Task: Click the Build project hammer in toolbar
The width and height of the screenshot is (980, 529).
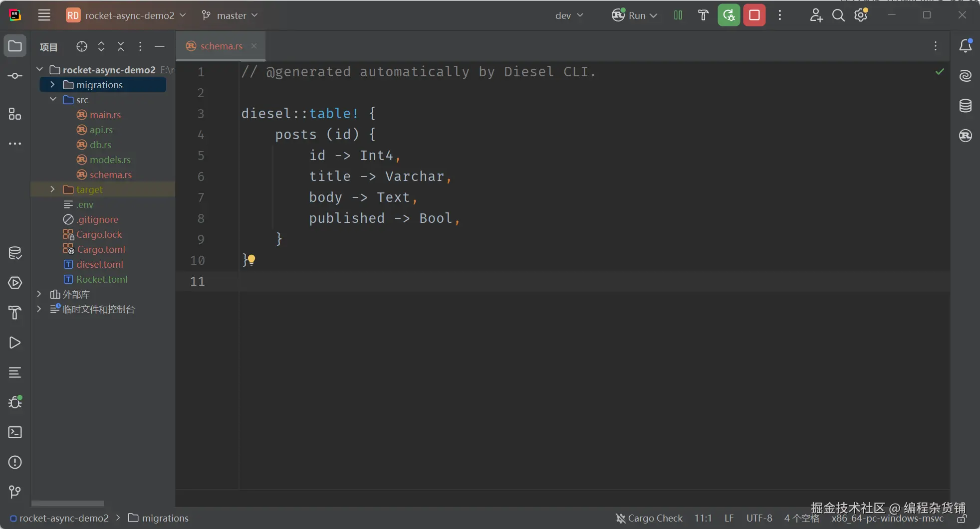Action: [x=703, y=15]
